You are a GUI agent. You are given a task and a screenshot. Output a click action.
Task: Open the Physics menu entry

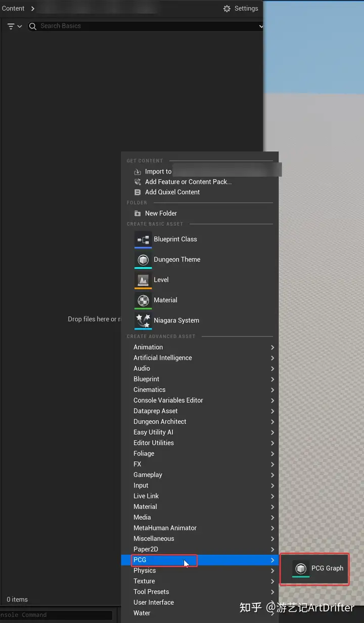coord(200,570)
